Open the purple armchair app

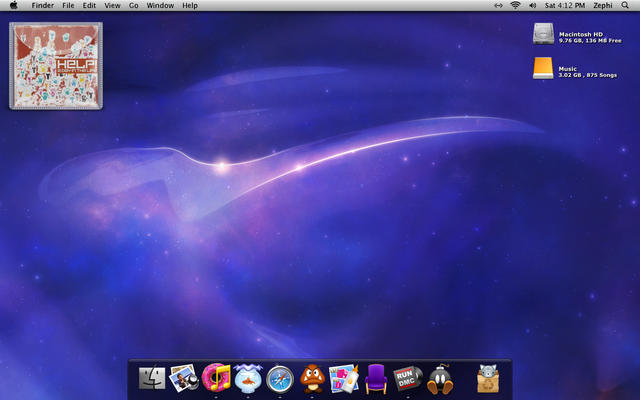point(376,378)
